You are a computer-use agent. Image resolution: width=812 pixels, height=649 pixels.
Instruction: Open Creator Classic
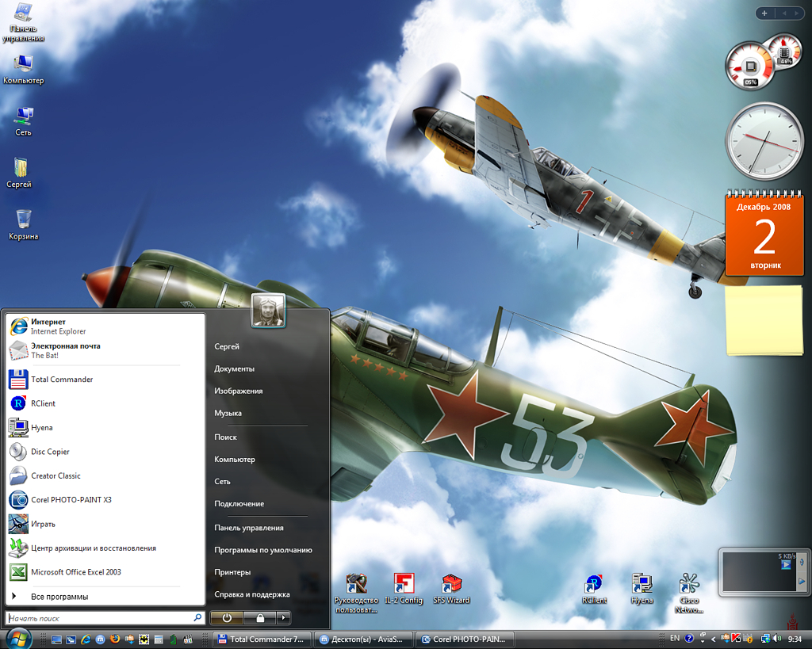point(105,475)
